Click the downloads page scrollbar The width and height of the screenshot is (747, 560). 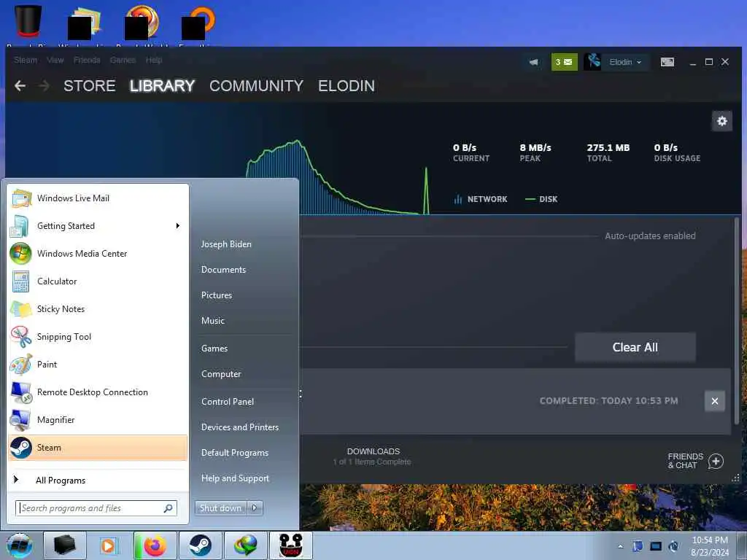737,320
